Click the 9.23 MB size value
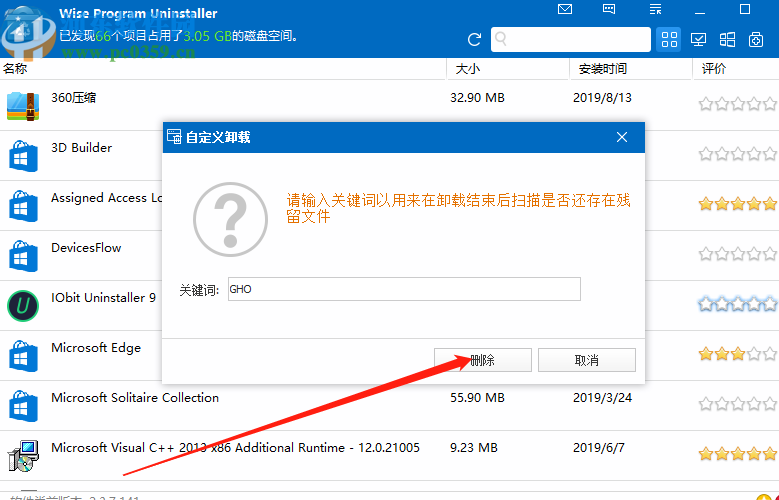Screen dimensions: 779x500 [474, 448]
